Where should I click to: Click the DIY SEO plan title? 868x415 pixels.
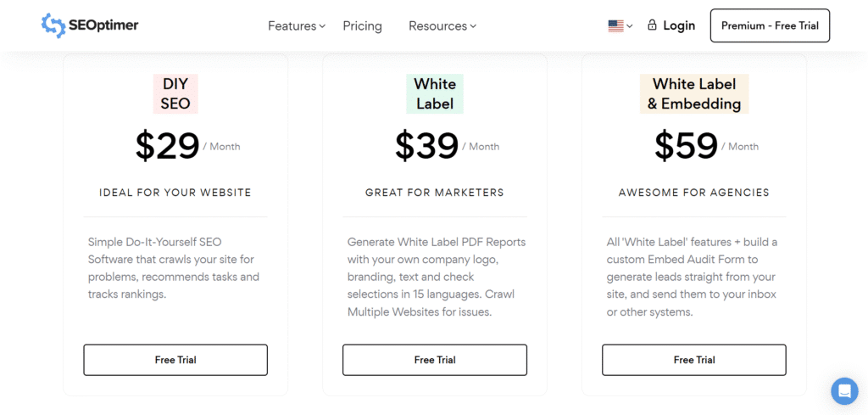[175, 94]
